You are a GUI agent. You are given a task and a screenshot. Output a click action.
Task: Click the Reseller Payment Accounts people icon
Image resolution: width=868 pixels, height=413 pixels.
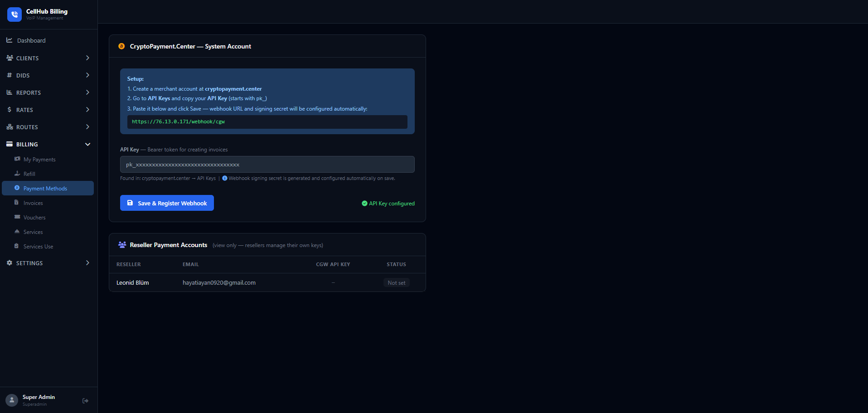click(122, 245)
